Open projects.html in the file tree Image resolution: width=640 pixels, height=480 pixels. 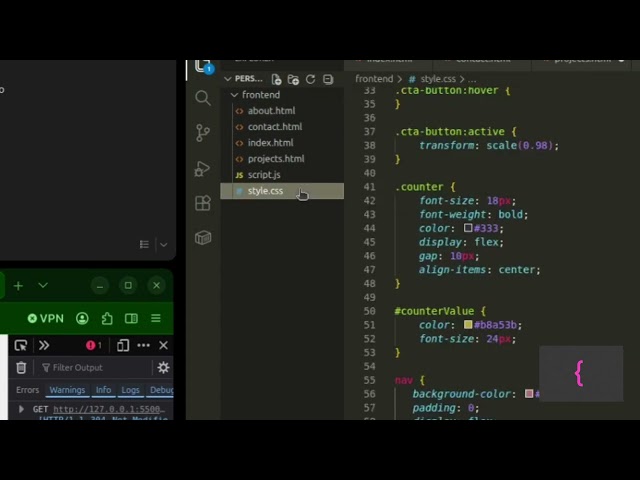(x=276, y=159)
